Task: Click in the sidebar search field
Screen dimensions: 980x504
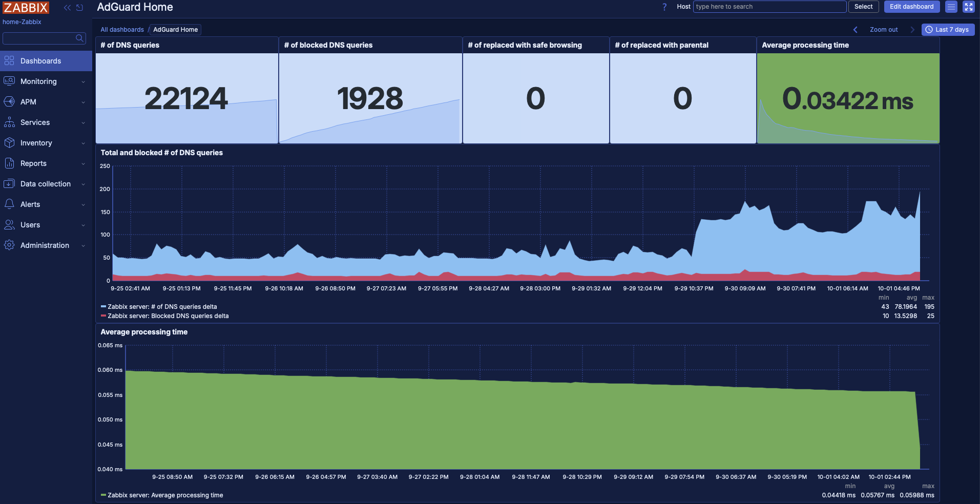Action: point(44,38)
